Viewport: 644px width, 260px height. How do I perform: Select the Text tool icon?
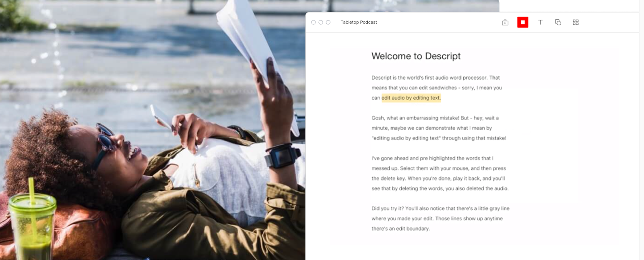[540, 23]
